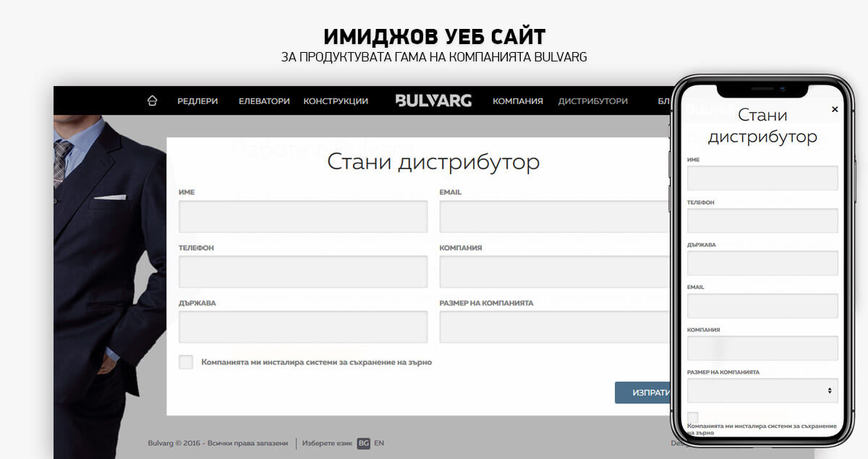868x459 pixels.
Task: Open the Редлери menu item
Action: point(197,101)
